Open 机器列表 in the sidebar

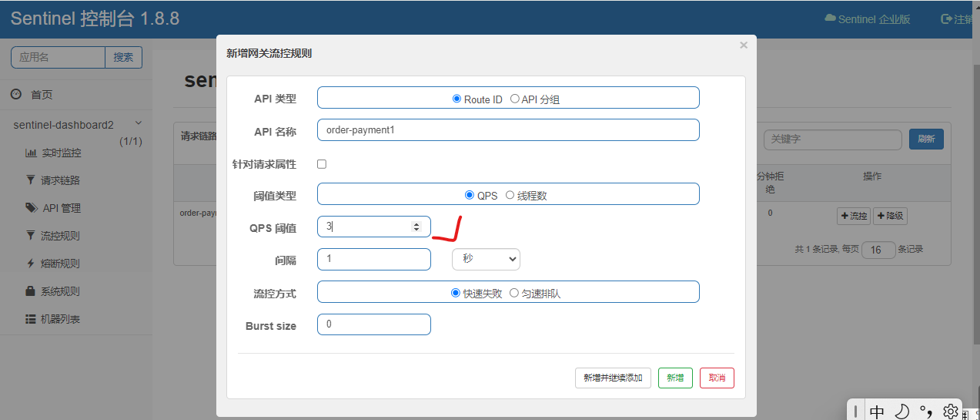point(60,319)
